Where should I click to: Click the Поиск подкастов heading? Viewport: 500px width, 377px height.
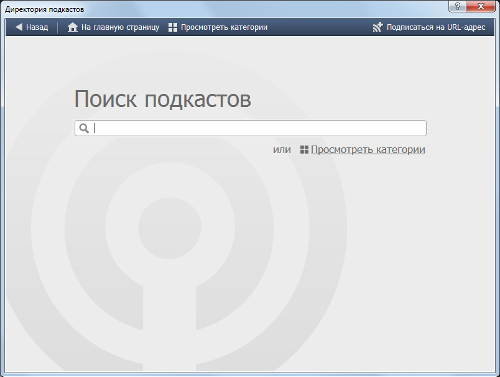163,99
